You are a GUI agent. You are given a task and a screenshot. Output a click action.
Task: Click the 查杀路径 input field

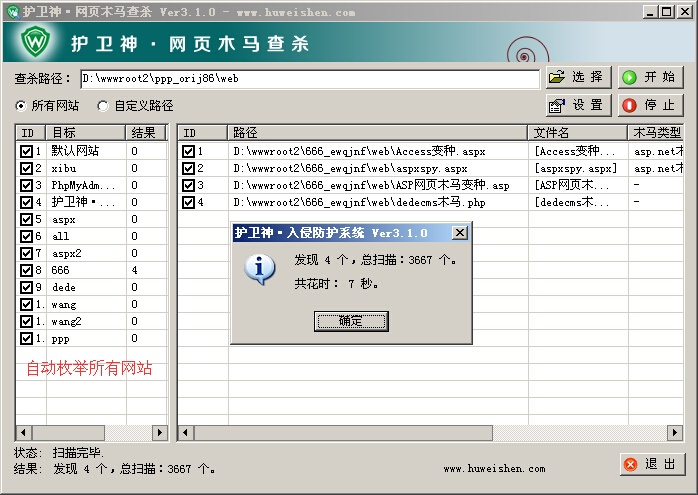click(310, 79)
